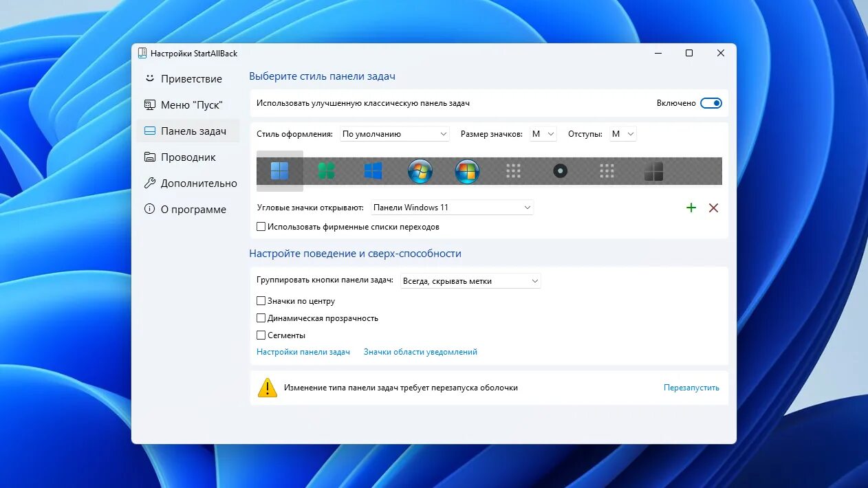Close the StartAllBack settings window
The image size is (868, 488).
(x=721, y=53)
